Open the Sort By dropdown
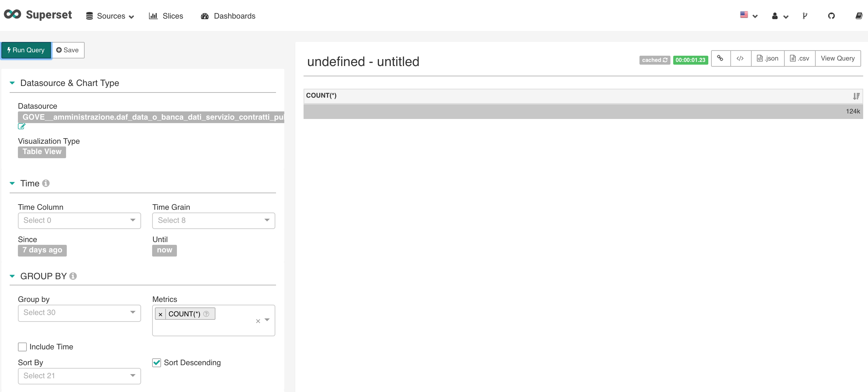The height and width of the screenshot is (392, 868). [x=80, y=376]
